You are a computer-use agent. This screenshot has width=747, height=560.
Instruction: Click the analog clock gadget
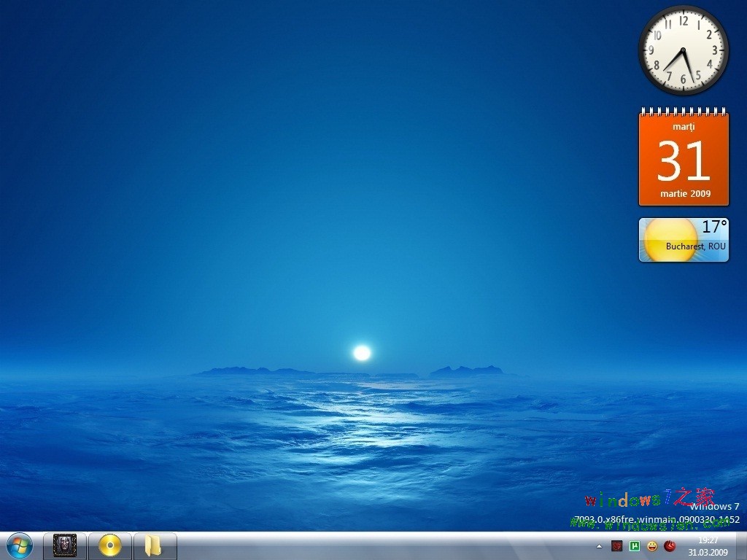tap(682, 50)
